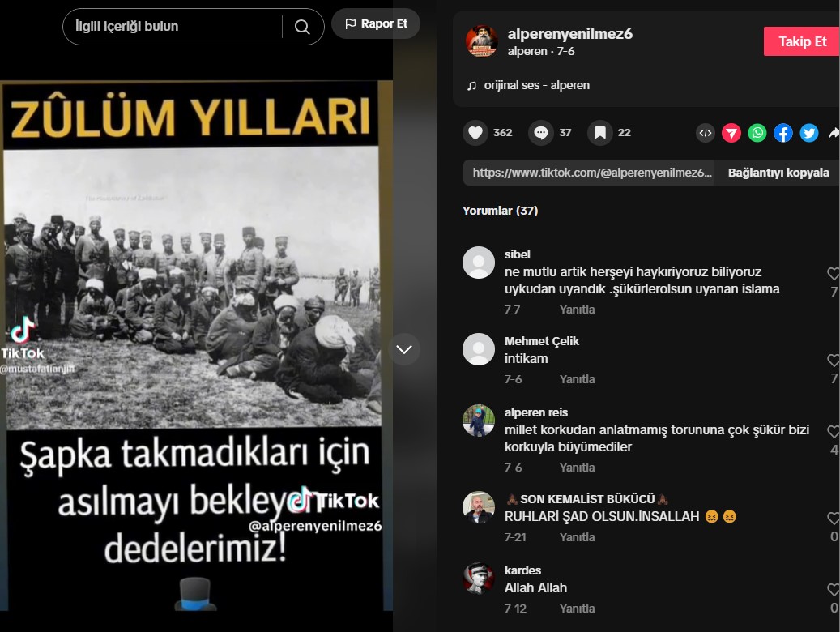Share the video to Twitter

[809, 133]
